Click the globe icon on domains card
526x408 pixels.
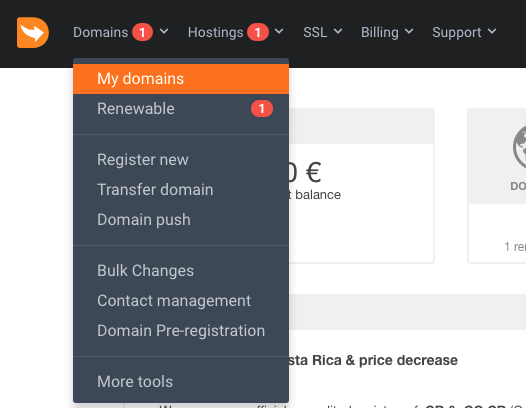(519, 148)
